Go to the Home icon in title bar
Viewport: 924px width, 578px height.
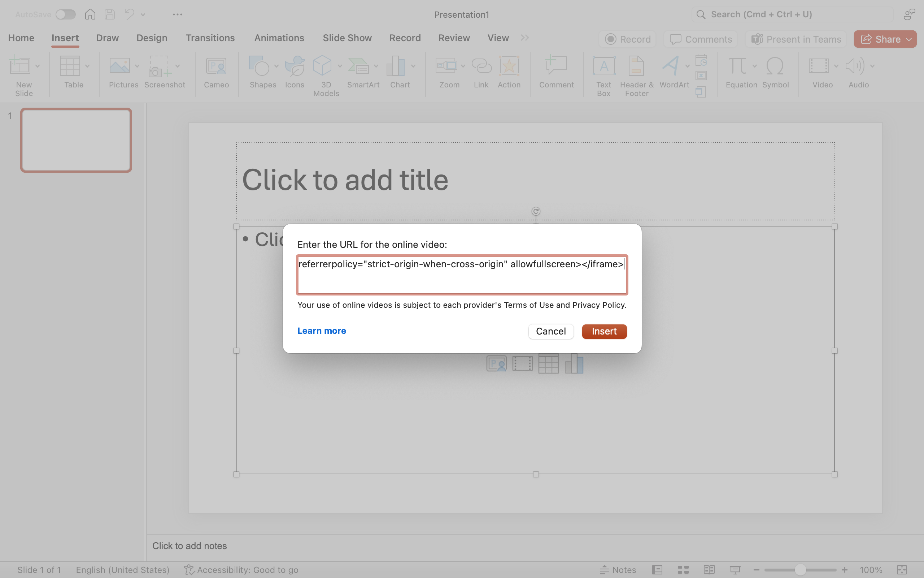[90, 14]
